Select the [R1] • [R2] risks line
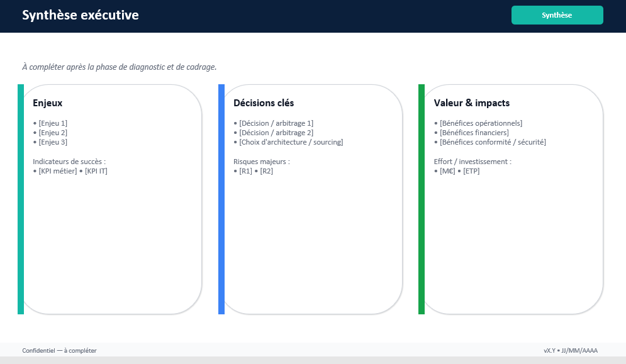 254,171
